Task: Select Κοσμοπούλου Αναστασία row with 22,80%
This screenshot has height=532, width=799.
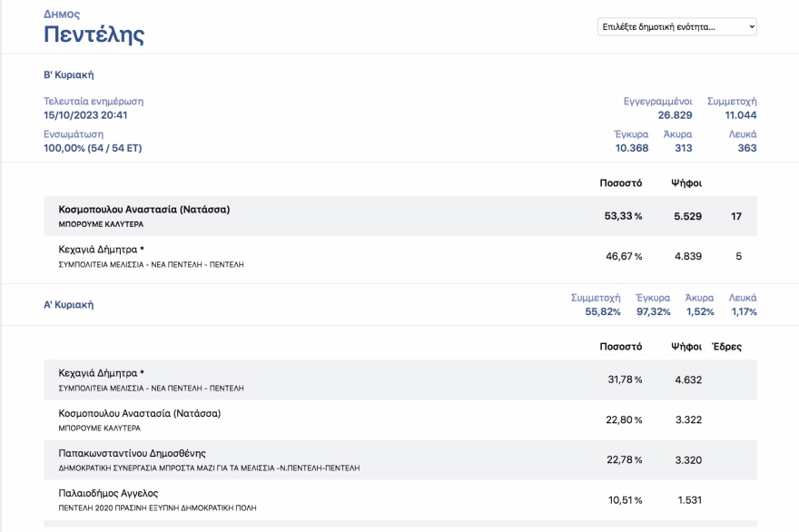Action: click(399, 419)
